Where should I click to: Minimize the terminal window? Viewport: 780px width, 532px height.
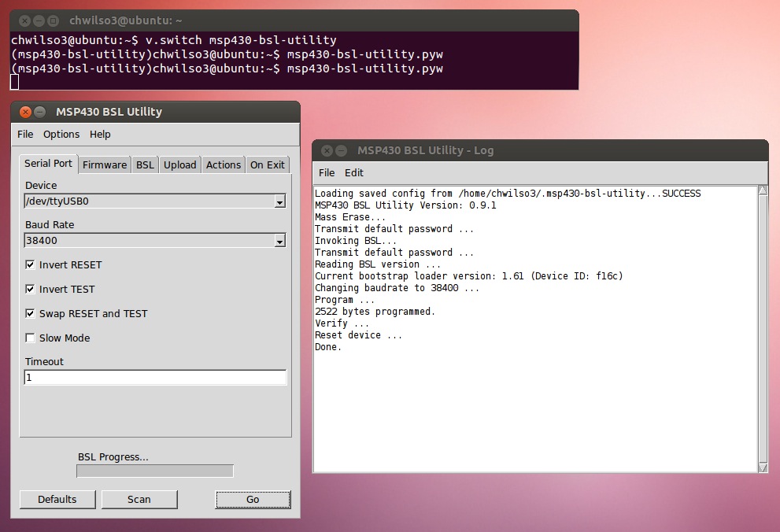coord(39,21)
